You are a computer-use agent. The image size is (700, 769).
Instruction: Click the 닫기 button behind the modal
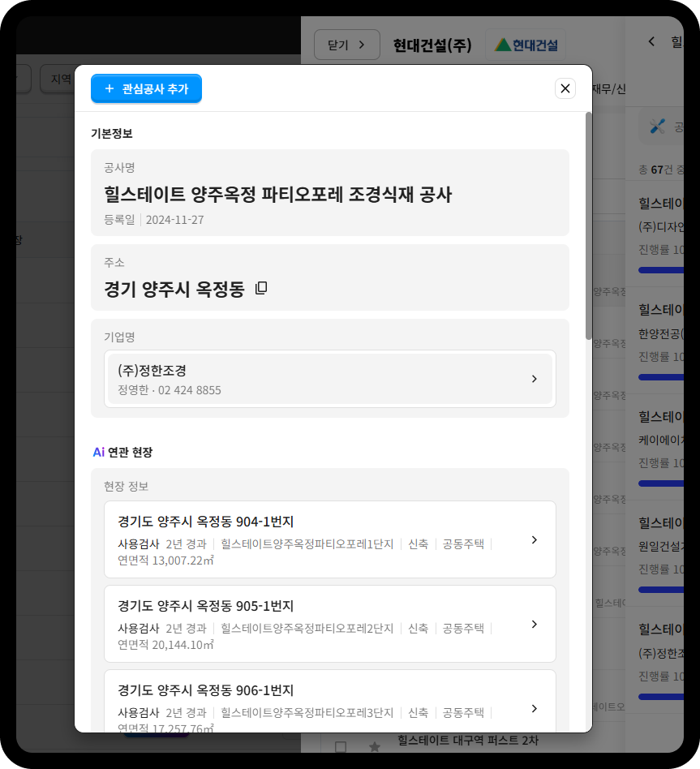pos(347,45)
